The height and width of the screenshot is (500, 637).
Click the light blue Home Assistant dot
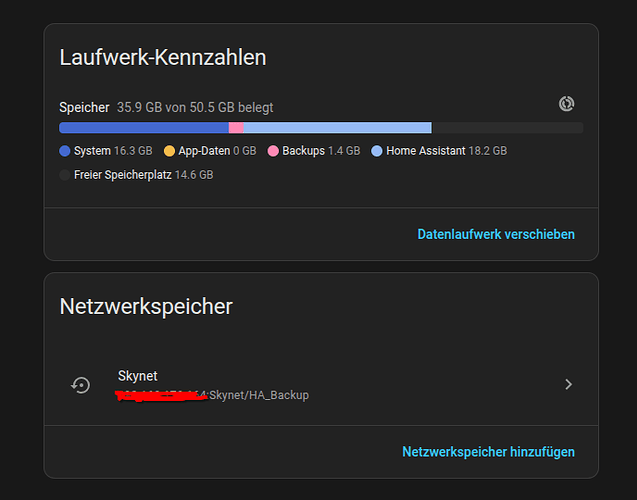377,151
